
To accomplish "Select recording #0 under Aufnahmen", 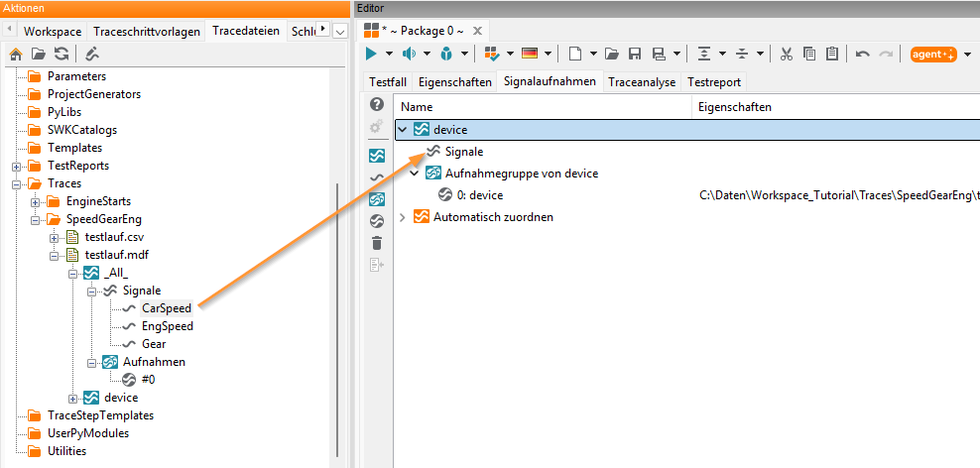I will [x=148, y=380].
